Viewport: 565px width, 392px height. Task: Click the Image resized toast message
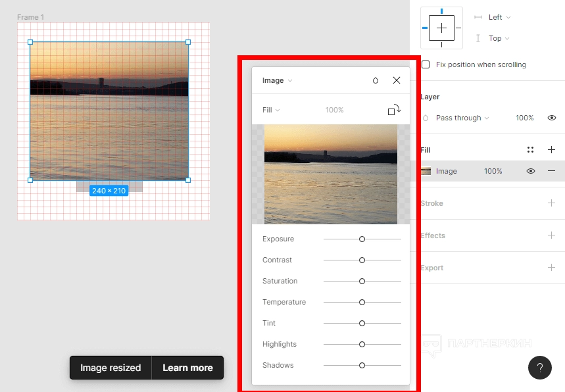point(111,368)
